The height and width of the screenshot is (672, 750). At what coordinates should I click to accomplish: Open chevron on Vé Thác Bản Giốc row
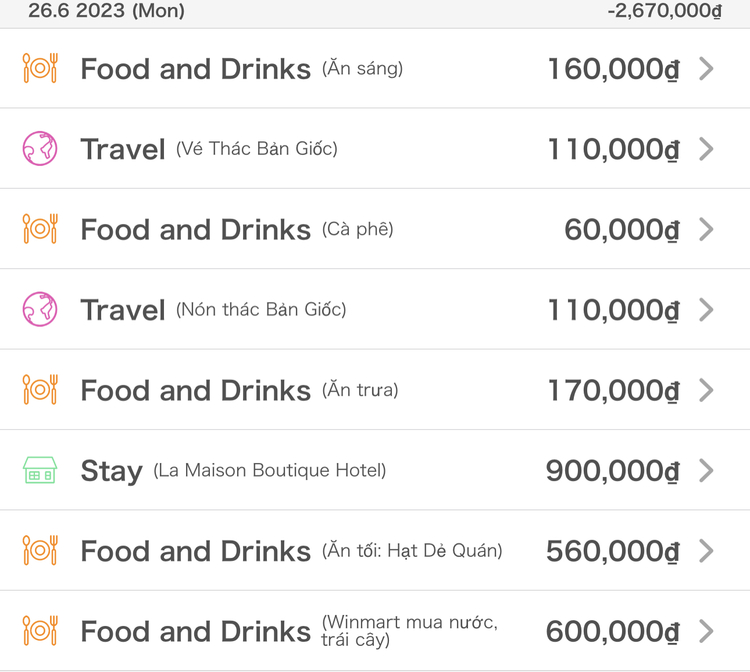[706, 149]
